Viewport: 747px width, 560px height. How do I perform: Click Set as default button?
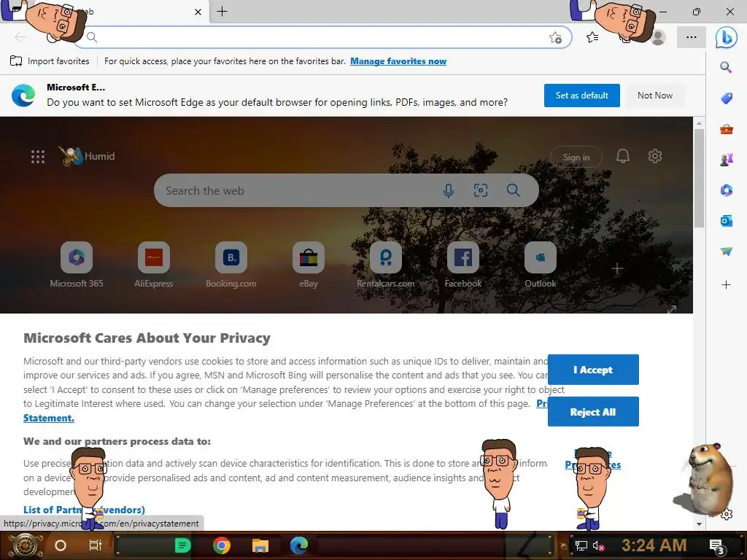[581, 96]
